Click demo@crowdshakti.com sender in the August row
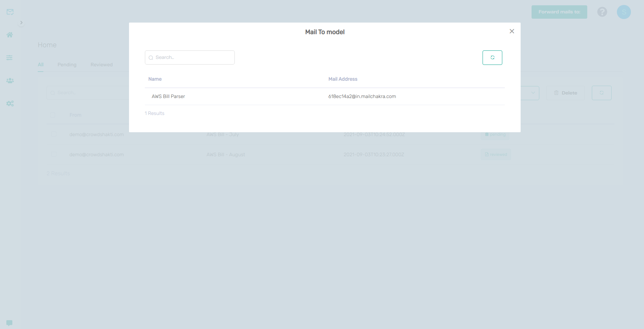The width and height of the screenshot is (644, 329). click(97, 154)
